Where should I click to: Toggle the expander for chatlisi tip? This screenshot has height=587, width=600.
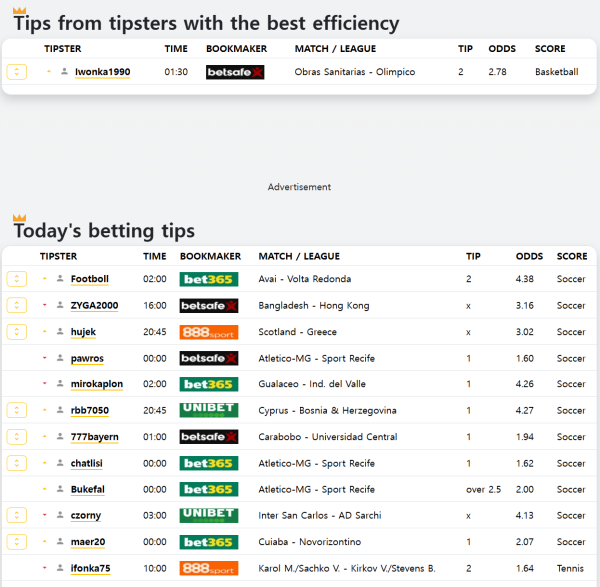[x=17, y=463]
